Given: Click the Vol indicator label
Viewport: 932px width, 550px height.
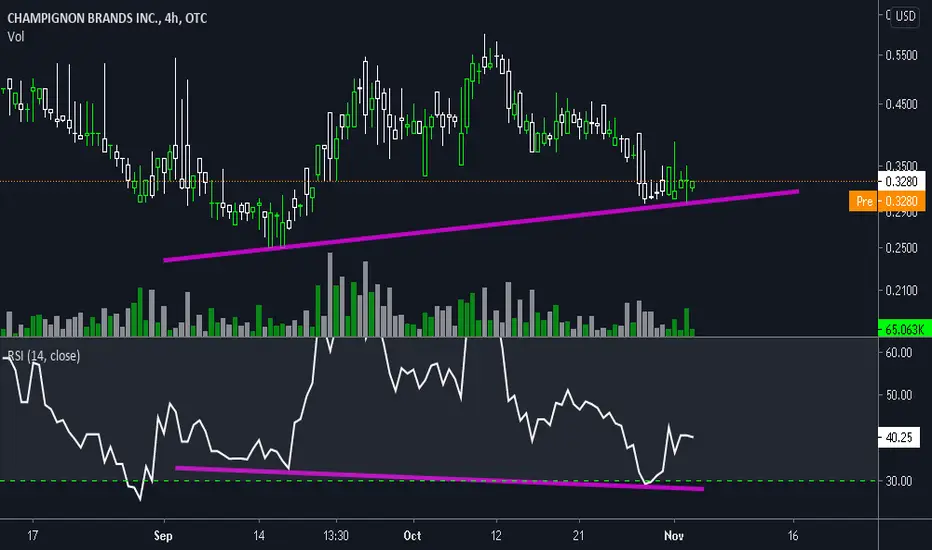Looking at the screenshot, I should coord(16,37).
